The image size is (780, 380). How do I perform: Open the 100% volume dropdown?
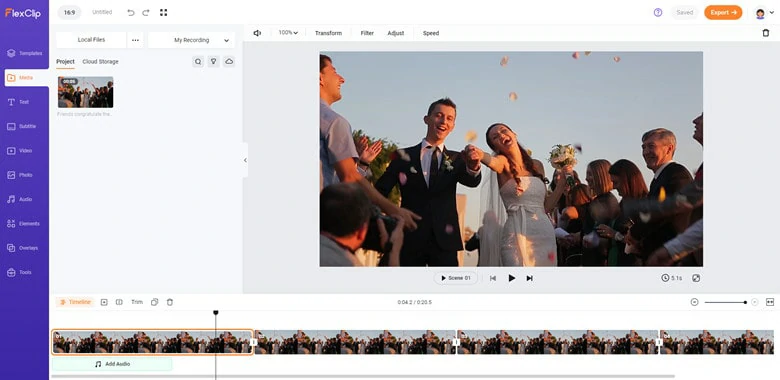[x=288, y=33]
